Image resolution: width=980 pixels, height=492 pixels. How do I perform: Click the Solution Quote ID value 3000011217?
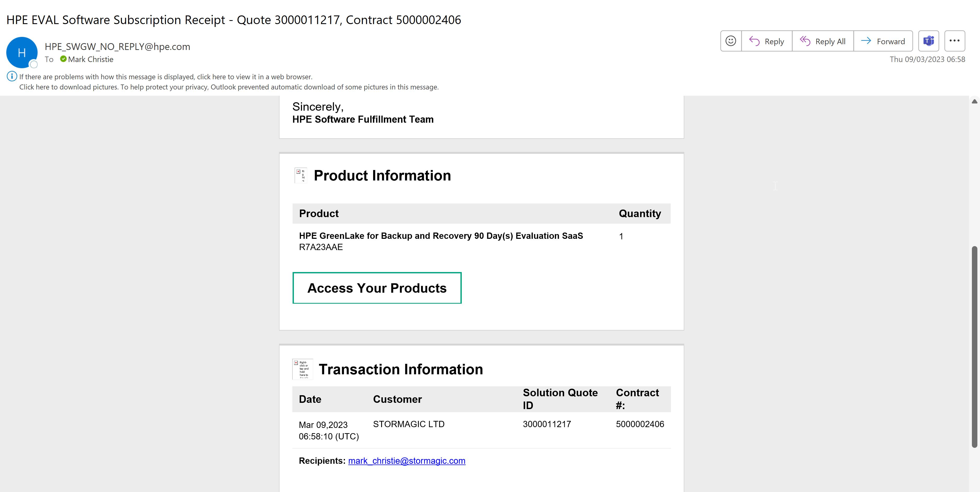547,424
